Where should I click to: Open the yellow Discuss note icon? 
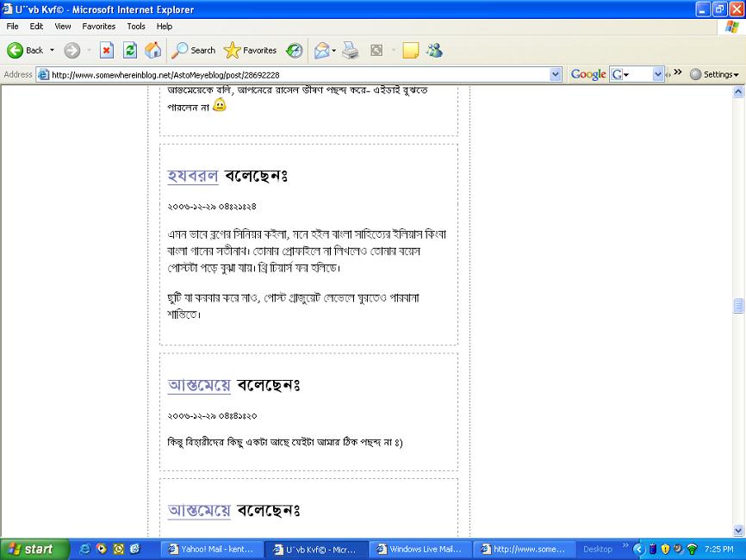(411, 50)
